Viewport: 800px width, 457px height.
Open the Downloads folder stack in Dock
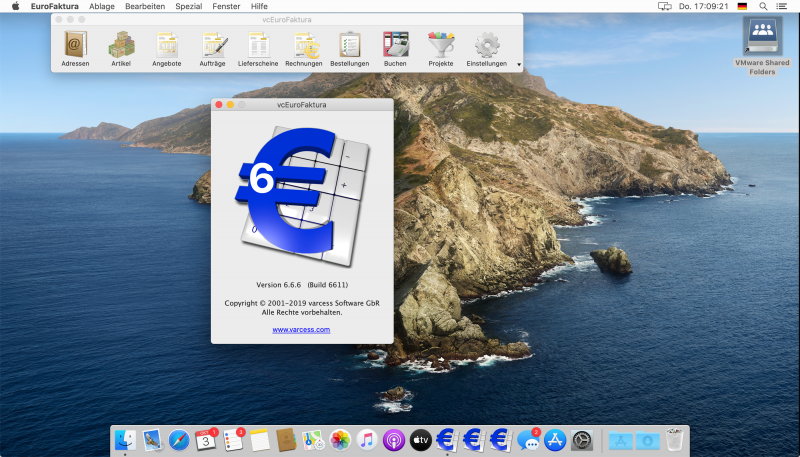(x=647, y=441)
